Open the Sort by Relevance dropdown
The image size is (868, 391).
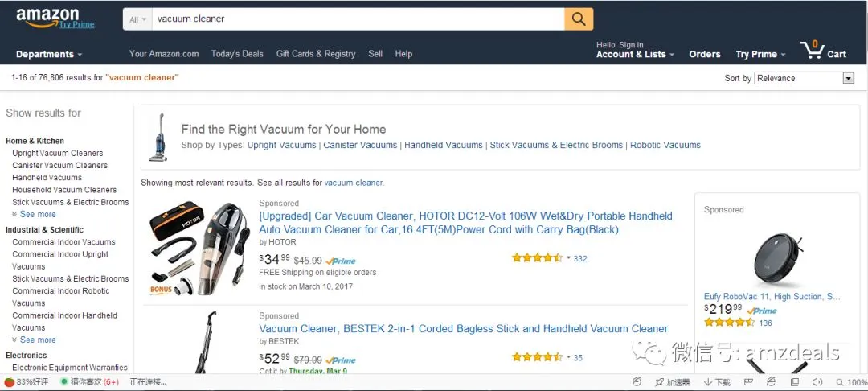point(805,78)
